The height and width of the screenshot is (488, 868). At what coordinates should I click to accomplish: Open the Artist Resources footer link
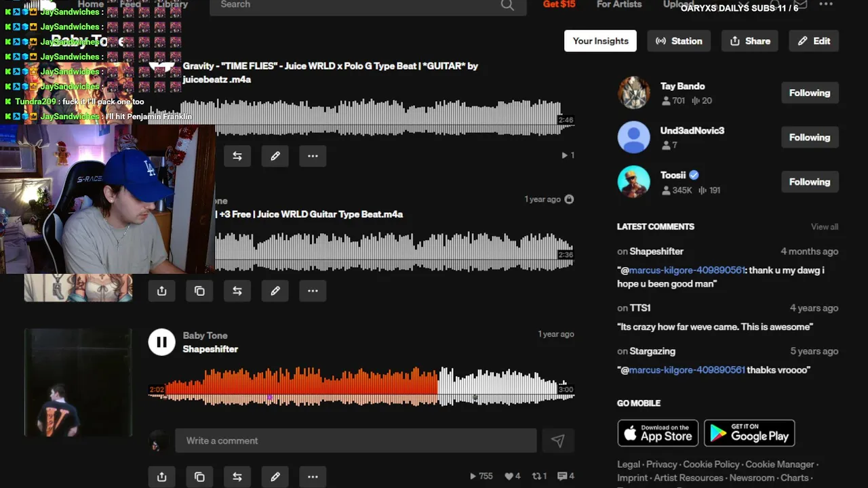688,478
